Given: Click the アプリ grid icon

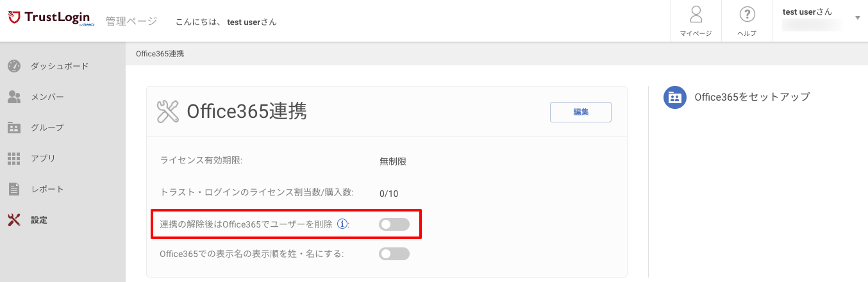Looking at the screenshot, I should click(14, 158).
